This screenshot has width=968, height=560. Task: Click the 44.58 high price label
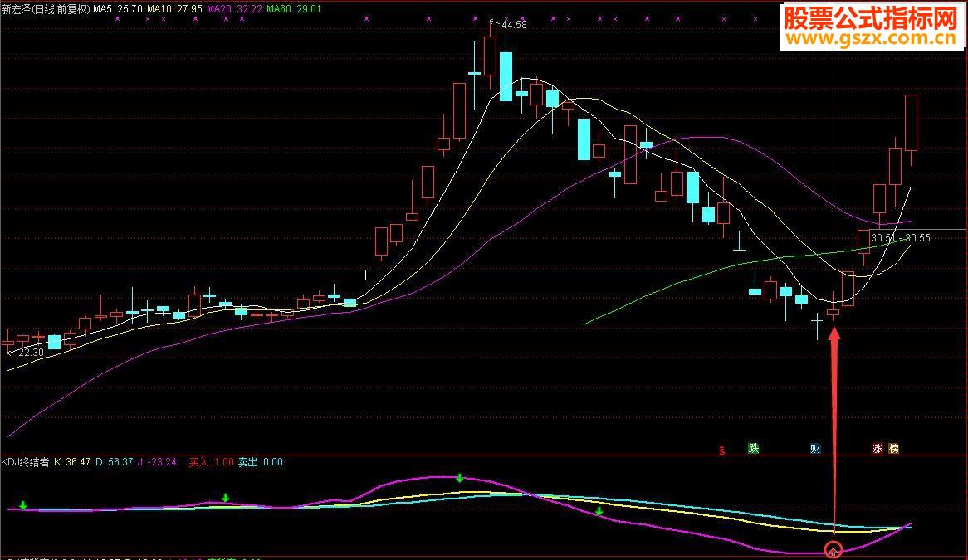pyautogui.click(x=514, y=25)
